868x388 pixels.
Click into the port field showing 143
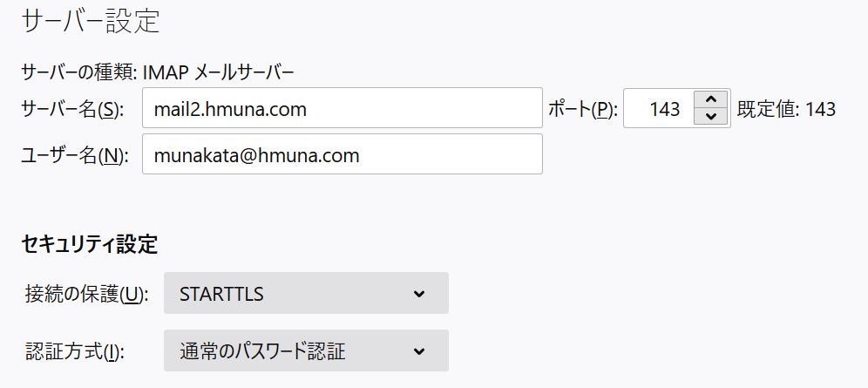[660, 109]
